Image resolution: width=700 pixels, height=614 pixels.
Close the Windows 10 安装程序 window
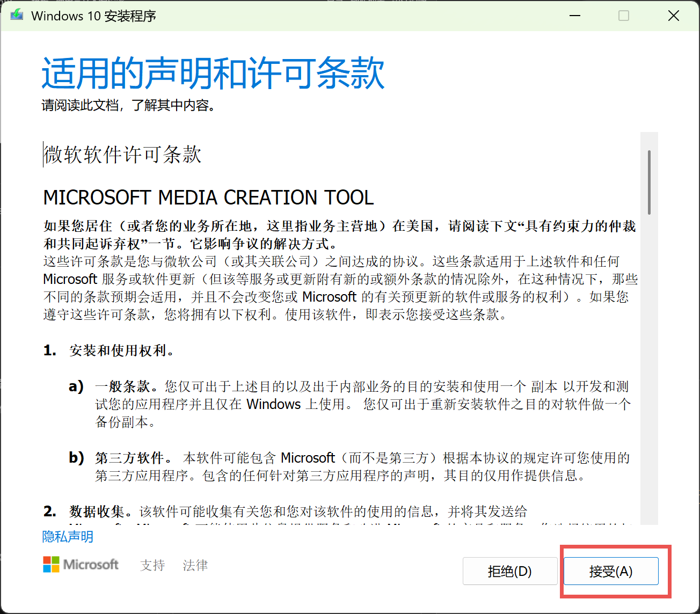pos(674,16)
